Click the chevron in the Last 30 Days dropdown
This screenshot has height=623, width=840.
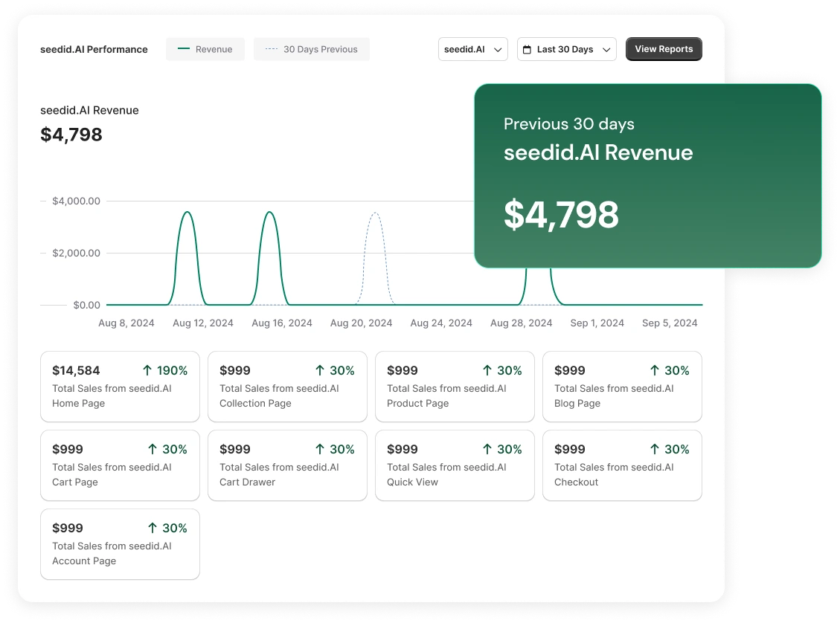(x=606, y=50)
